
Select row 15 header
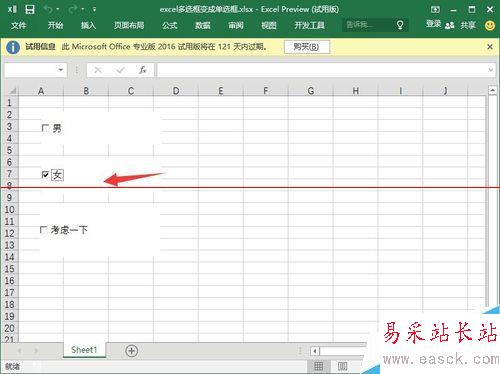[x=9, y=269]
